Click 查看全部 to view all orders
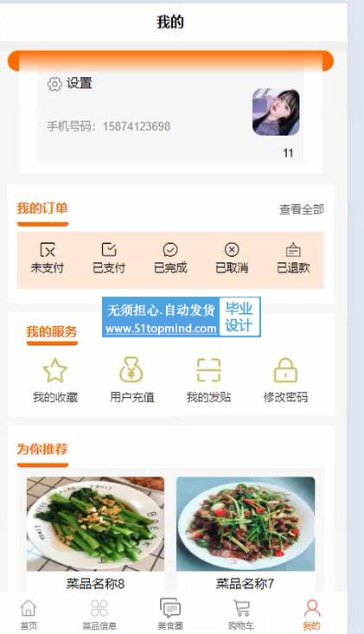Viewport: 364px width, 634px height. pyautogui.click(x=302, y=209)
